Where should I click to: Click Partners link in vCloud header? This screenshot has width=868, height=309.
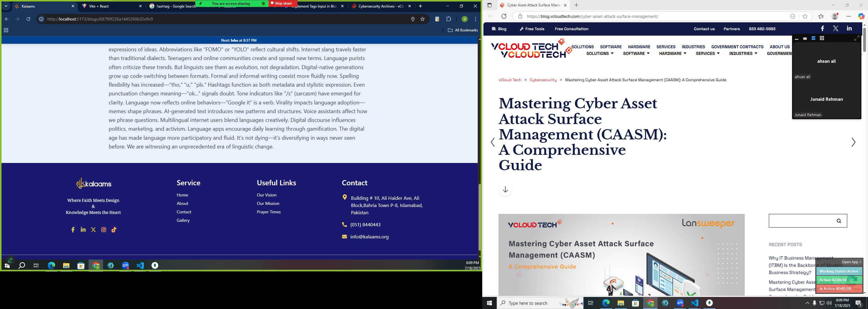[x=732, y=29]
